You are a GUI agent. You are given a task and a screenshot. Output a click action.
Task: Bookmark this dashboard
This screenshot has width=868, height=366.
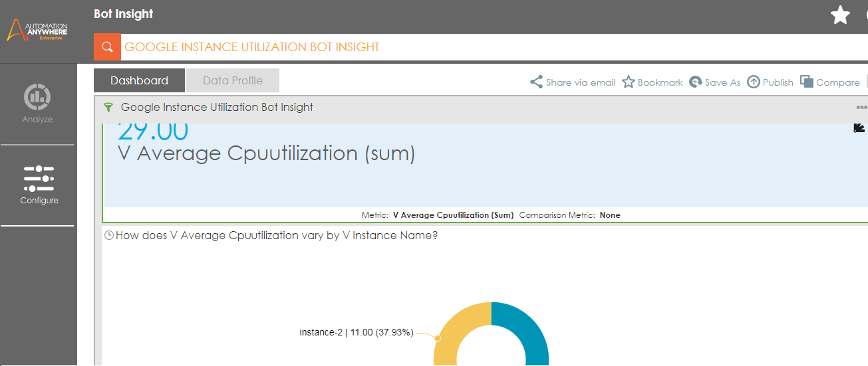click(652, 82)
